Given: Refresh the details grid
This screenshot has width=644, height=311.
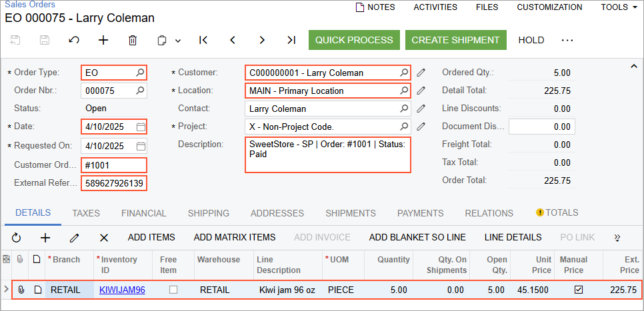Looking at the screenshot, I should [16, 237].
